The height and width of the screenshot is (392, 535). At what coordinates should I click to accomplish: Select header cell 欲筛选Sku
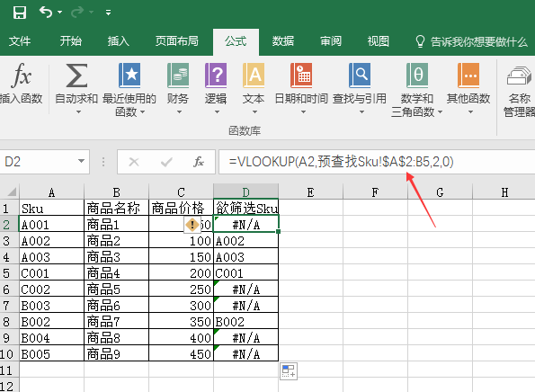(246, 208)
